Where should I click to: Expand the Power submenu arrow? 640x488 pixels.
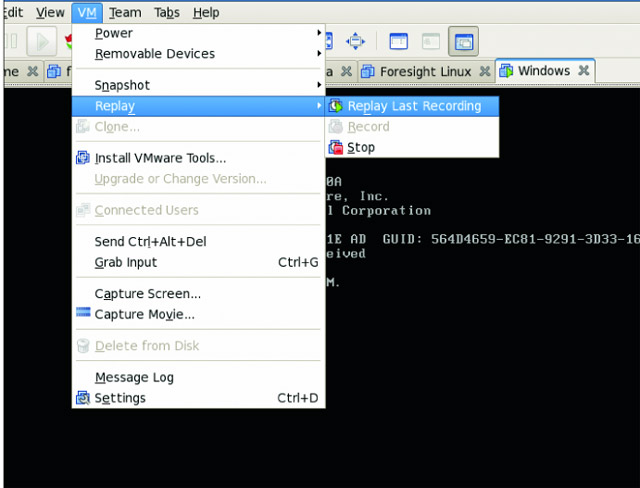coord(319,33)
